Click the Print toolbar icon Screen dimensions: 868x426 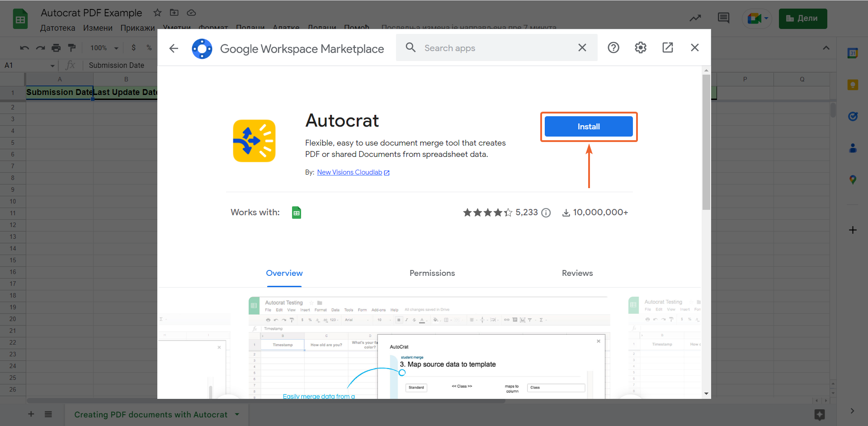[x=56, y=48]
